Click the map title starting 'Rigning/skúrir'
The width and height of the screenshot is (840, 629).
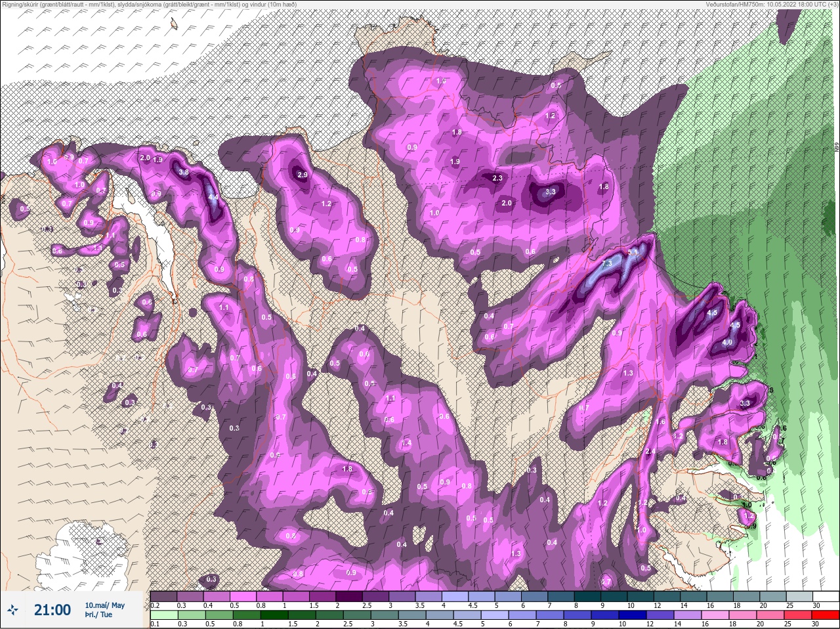[149, 4]
